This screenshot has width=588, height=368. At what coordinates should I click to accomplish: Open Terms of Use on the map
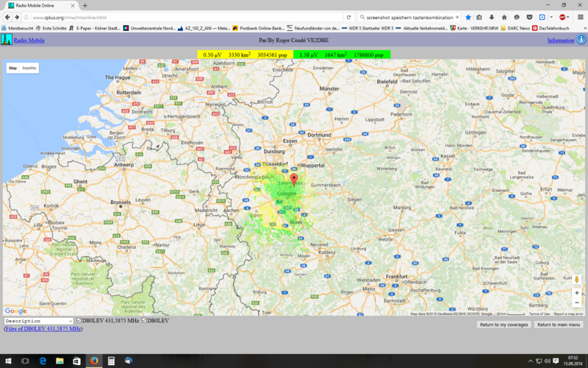click(x=539, y=314)
